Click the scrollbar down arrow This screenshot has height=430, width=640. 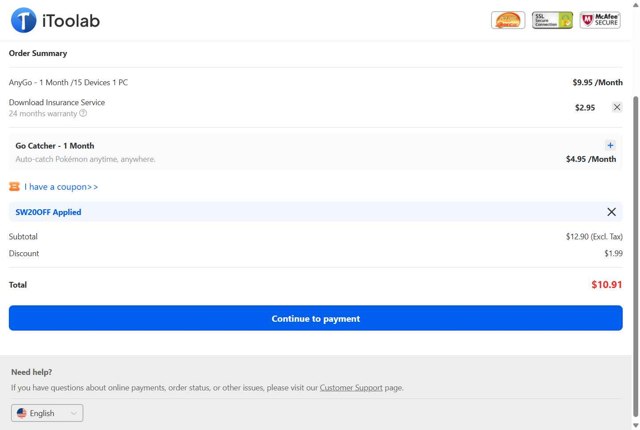pos(636,426)
